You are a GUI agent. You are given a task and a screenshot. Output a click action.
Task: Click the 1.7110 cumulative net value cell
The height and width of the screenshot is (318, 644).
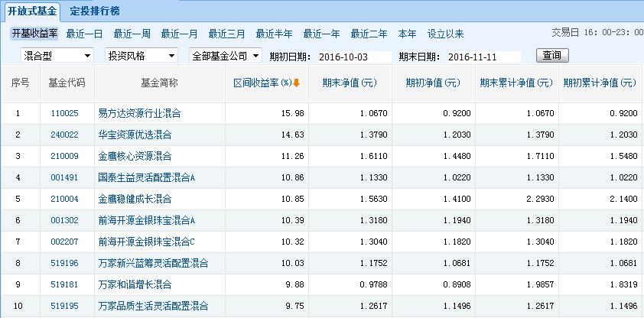pyautogui.click(x=541, y=157)
